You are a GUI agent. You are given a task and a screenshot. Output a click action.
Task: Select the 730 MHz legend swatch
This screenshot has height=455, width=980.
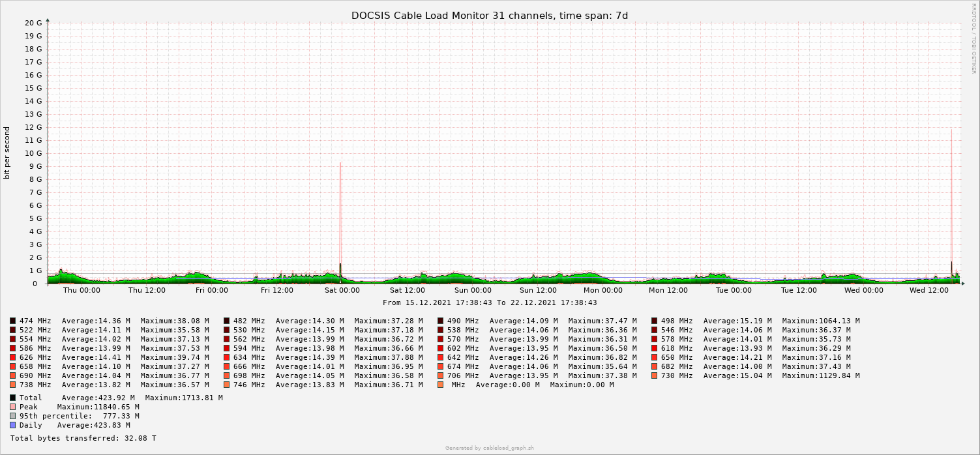(x=655, y=375)
